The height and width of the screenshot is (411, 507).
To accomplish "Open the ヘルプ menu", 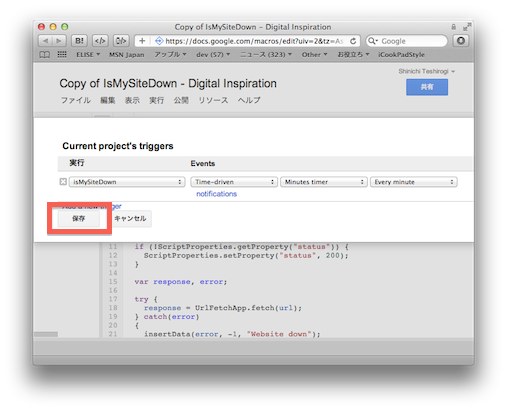I will tap(249, 100).
